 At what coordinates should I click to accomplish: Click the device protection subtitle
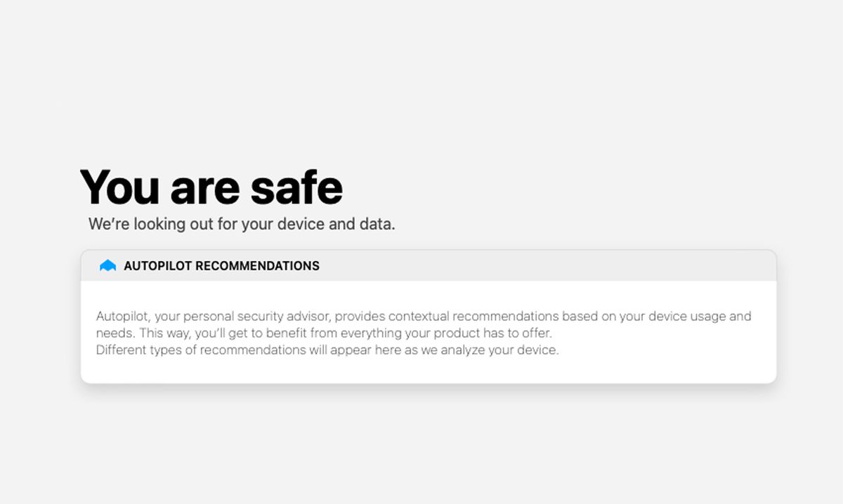[242, 224]
